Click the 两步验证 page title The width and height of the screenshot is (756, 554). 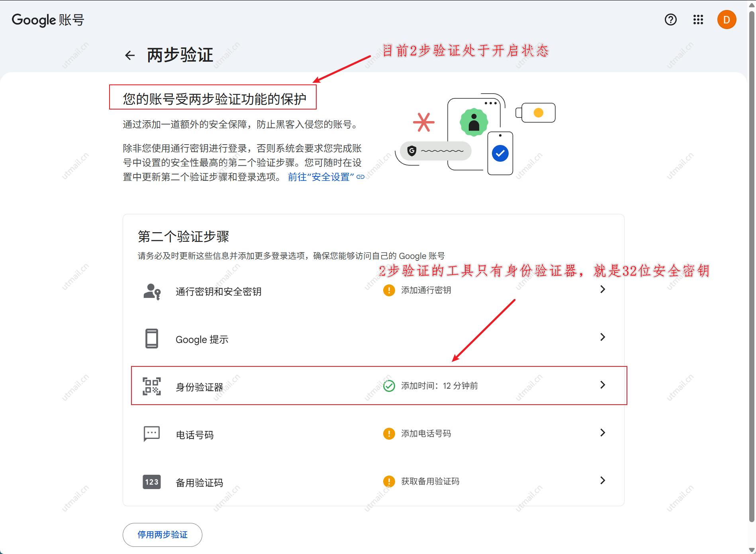[180, 55]
